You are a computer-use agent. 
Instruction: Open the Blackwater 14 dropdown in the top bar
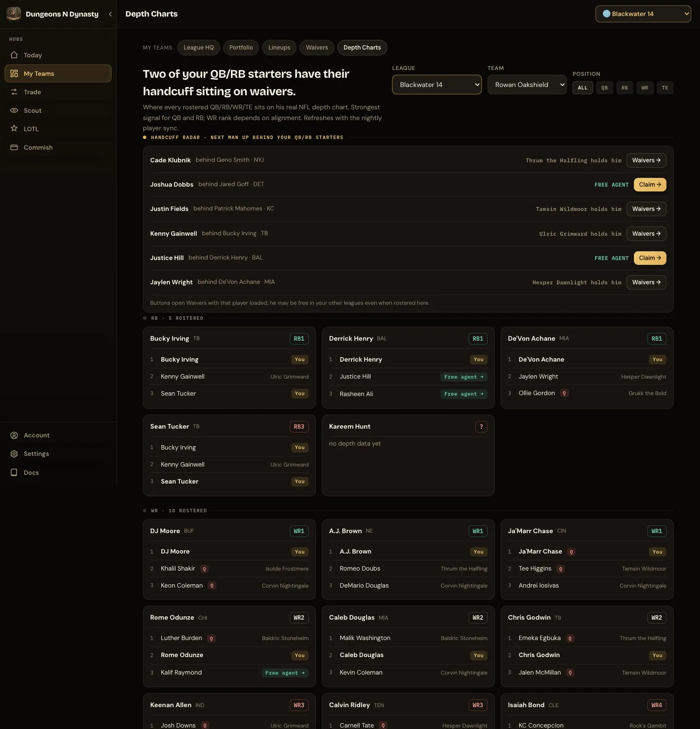pos(643,14)
